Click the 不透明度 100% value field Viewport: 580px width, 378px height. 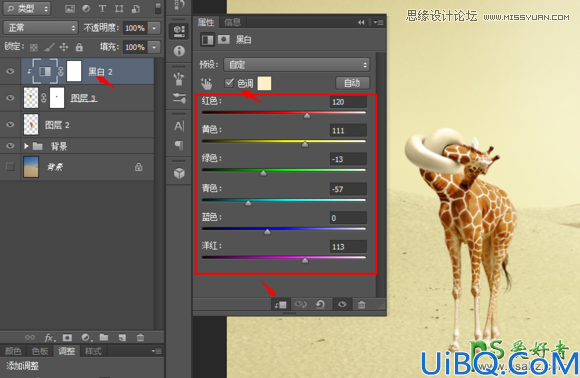(135, 28)
